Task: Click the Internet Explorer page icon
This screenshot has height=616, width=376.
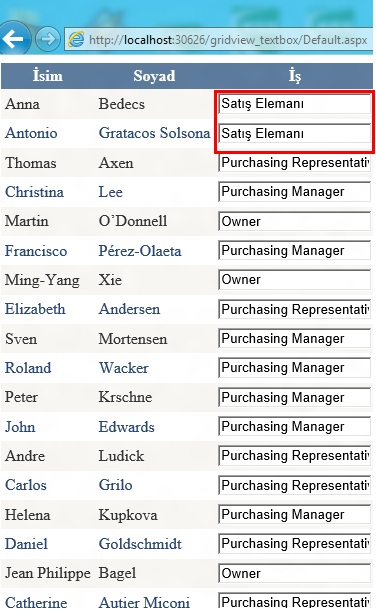Action: pyautogui.click(x=76, y=39)
